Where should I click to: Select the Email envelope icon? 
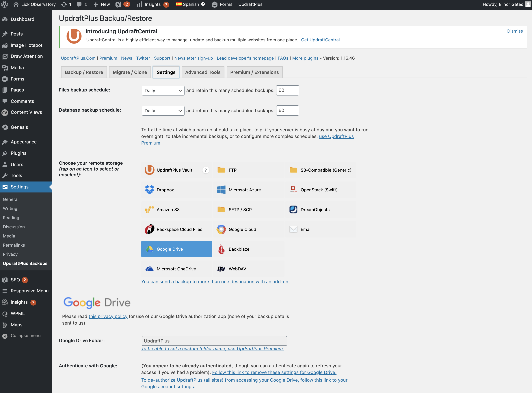click(x=293, y=229)
